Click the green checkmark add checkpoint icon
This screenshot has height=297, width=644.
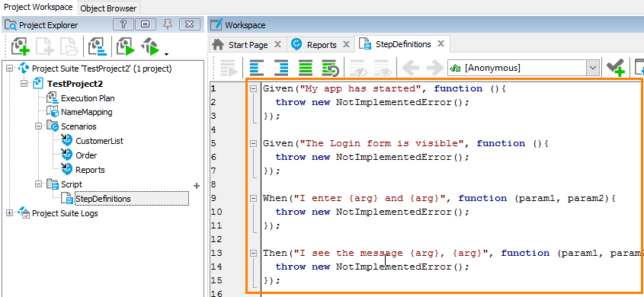coord(616,68)
